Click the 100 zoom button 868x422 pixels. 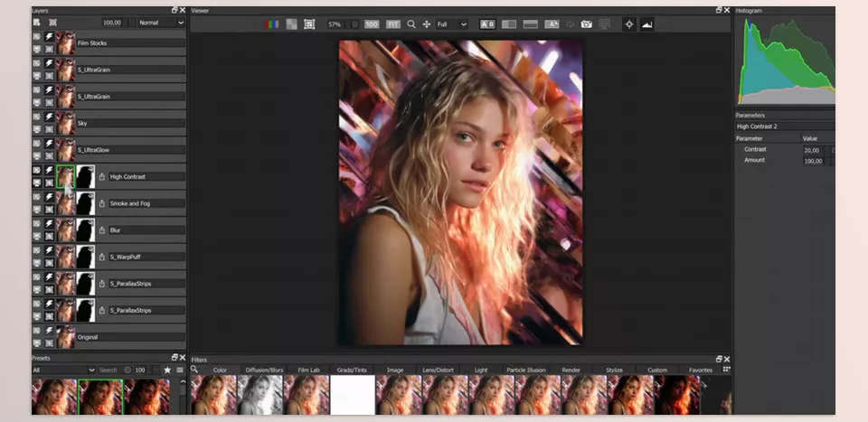coord(372,24)
